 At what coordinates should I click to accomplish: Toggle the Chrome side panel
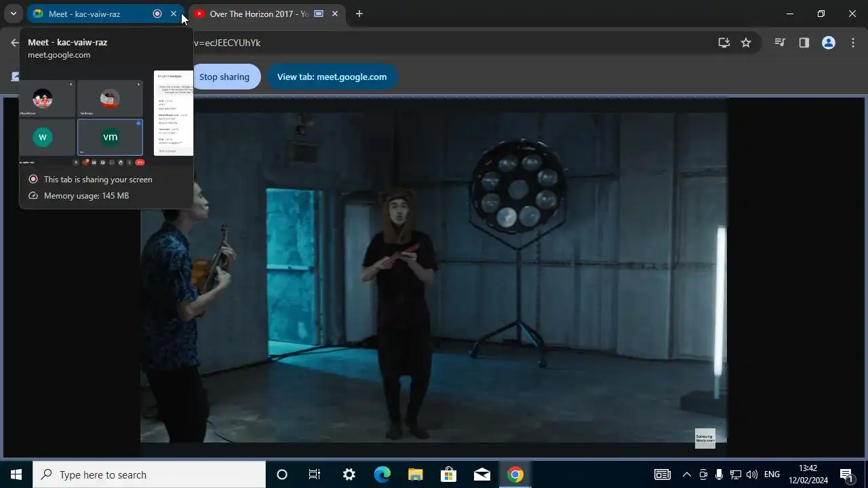click(x=804, y=43)
